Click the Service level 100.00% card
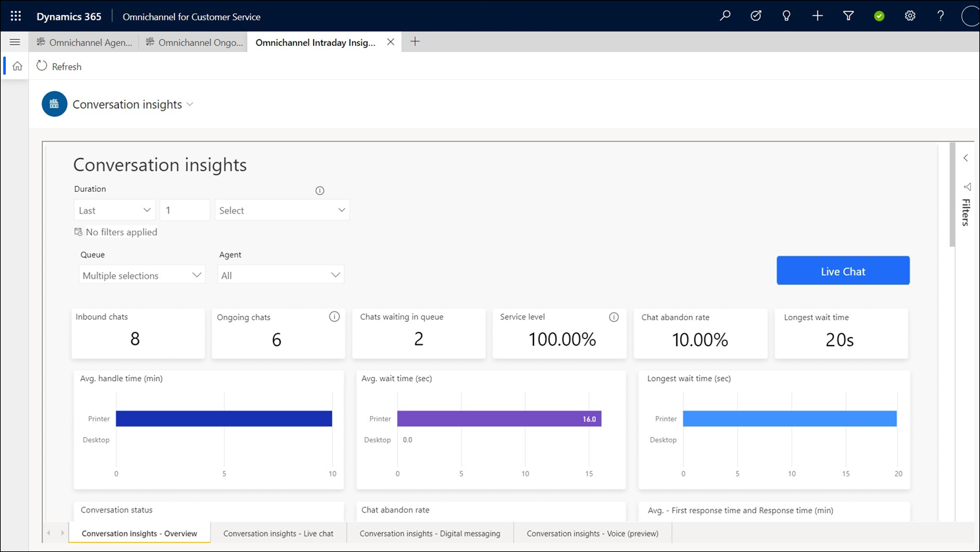This screenshot has height=552, width=980. coord(560,333)
